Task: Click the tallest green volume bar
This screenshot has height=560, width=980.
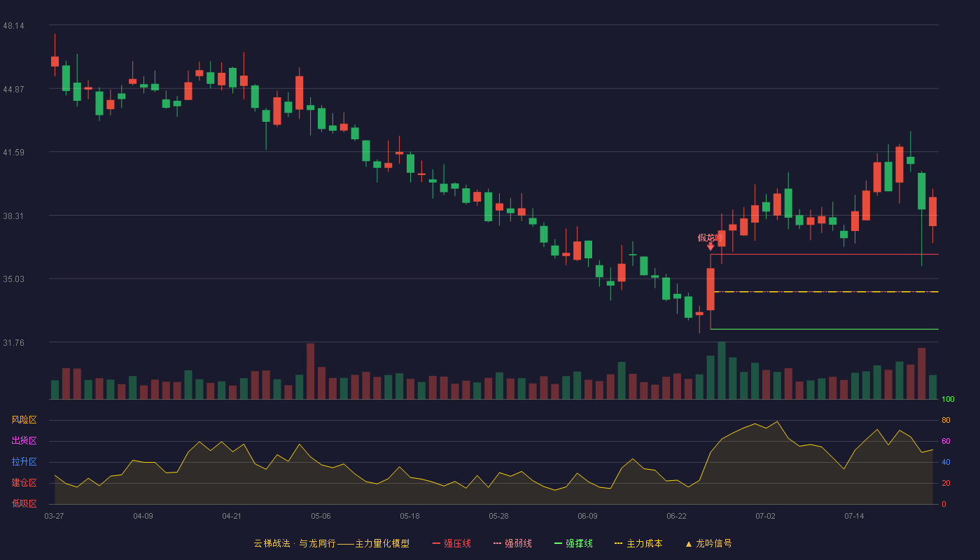Action: tap(722, 371)
